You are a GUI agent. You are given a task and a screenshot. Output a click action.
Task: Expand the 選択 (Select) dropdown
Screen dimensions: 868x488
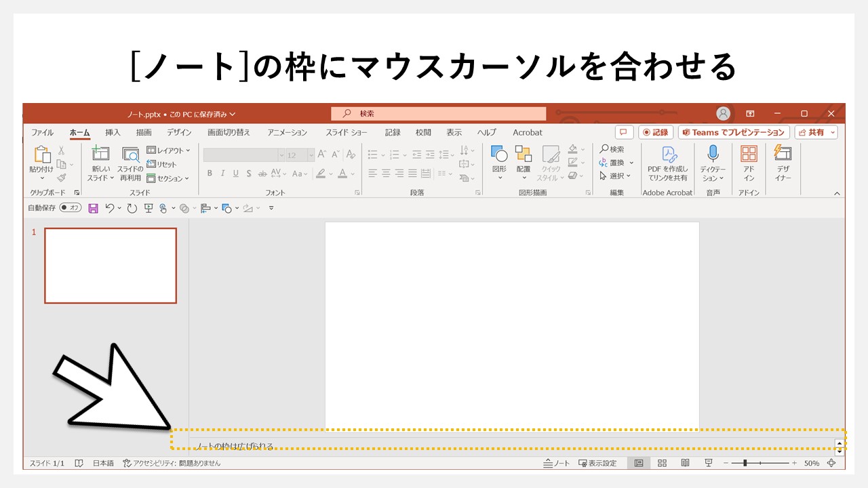(614, 175)
